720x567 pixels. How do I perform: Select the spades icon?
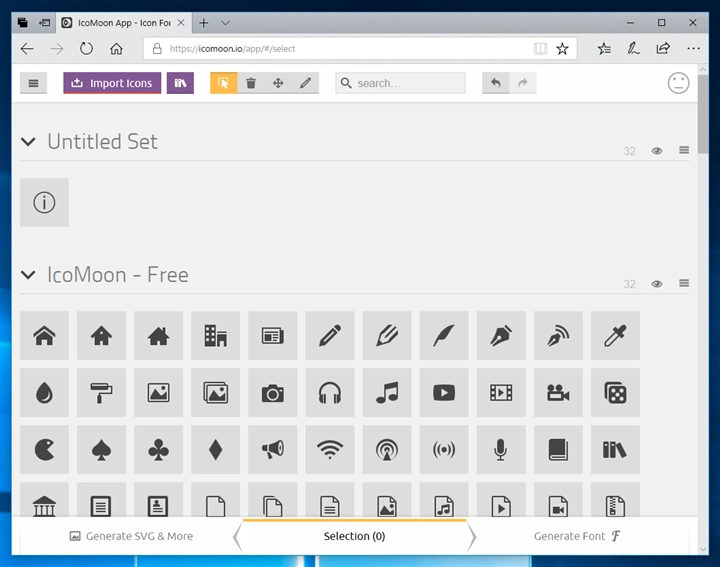click(x=101, y=449)
